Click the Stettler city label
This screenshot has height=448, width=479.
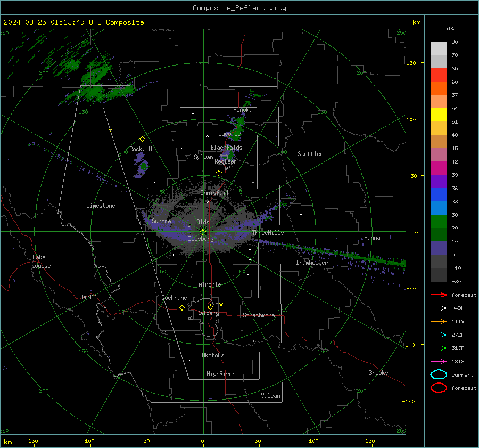tap(310, 154)
